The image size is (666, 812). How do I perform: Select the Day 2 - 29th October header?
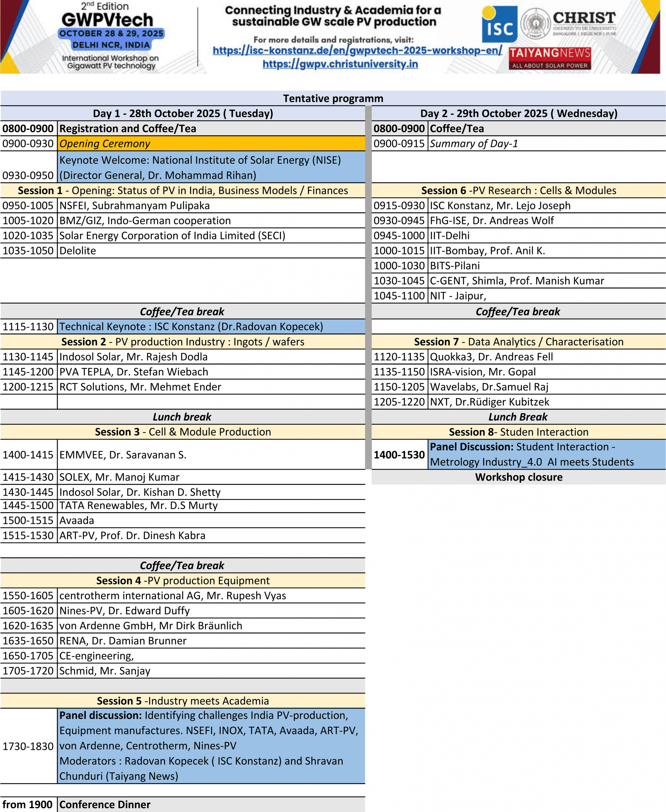click(x=518, y=114)
